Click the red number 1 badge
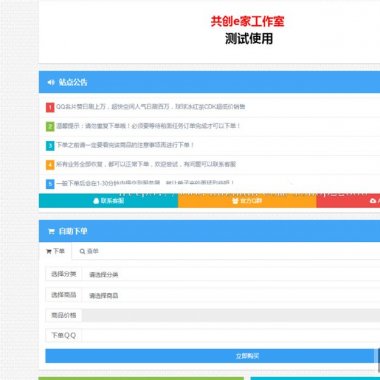The width and height of the screenshot is (380, 380). tap(50, 107)
